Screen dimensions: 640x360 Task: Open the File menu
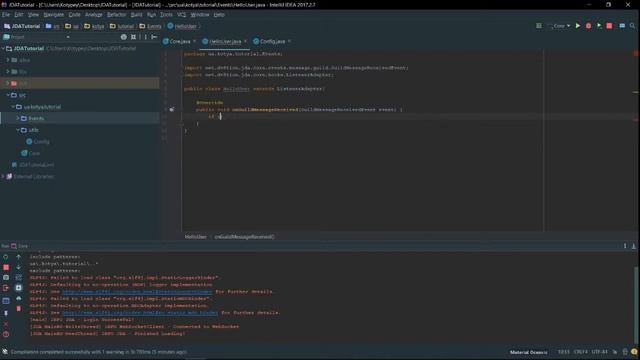click(6, 14)
